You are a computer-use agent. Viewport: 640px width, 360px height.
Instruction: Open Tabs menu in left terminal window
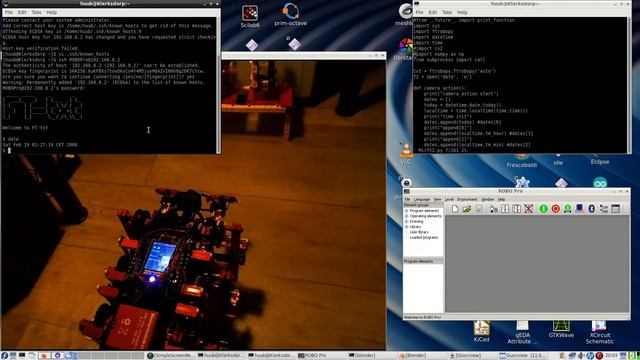point(36,12)
